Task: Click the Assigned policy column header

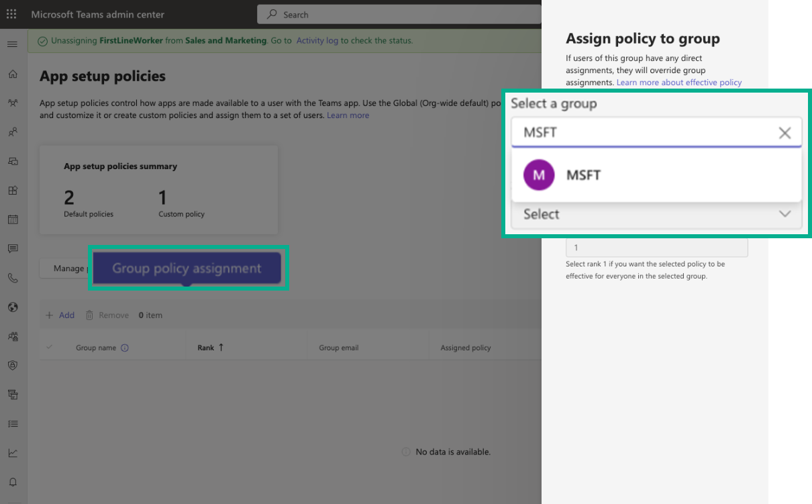Action: pos(466,348)
